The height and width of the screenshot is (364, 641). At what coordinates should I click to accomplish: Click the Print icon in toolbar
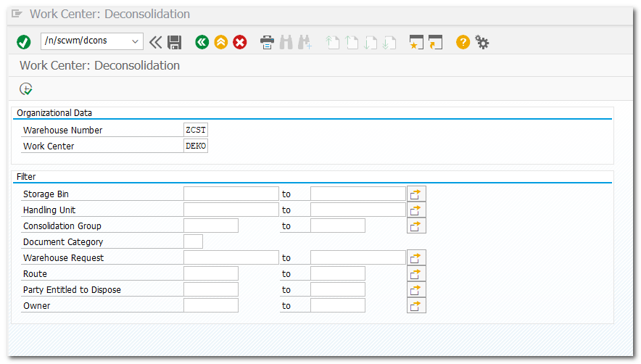[x=267, y=42]
